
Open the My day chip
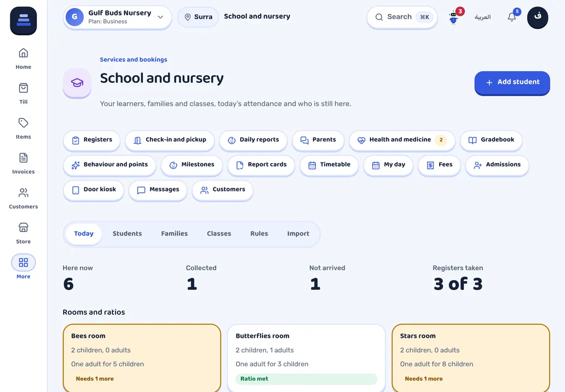(x=388, y=165)
